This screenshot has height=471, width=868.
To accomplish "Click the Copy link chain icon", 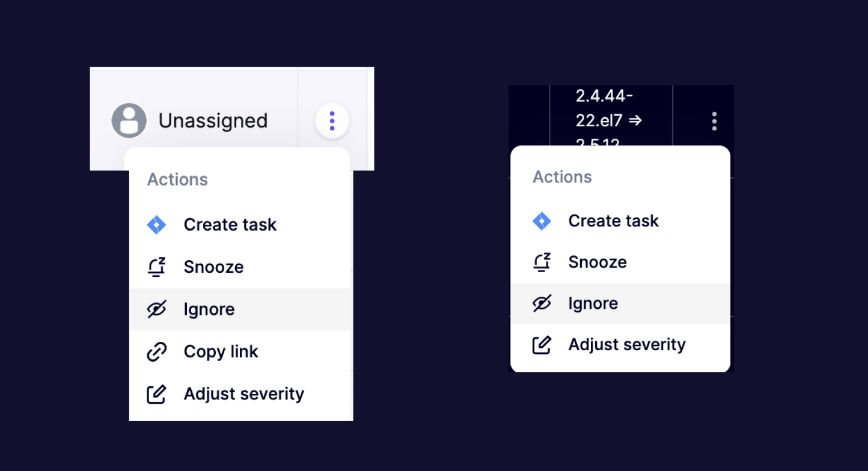I will click(156, 351).
